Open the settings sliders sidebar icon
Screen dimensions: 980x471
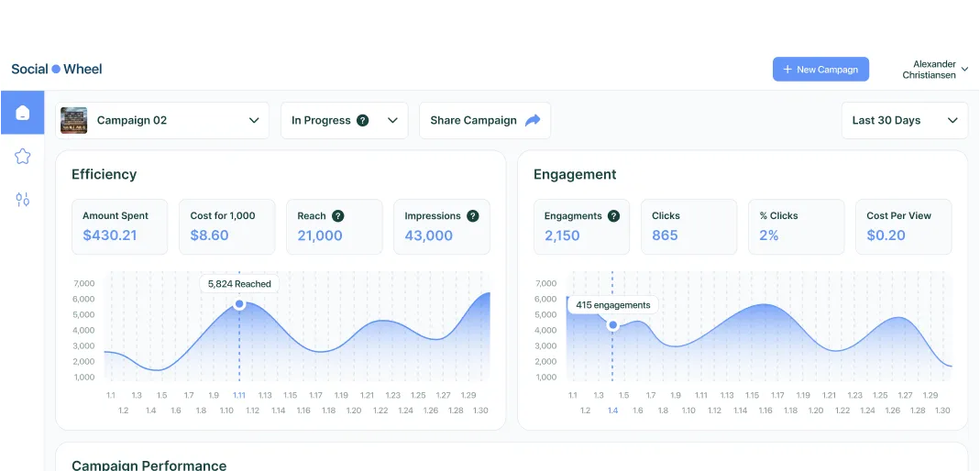pos(23,200)
